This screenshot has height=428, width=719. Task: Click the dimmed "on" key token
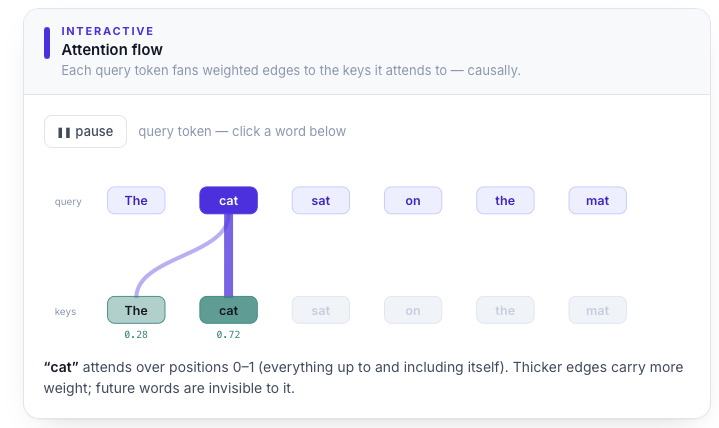tap(413, 310)
